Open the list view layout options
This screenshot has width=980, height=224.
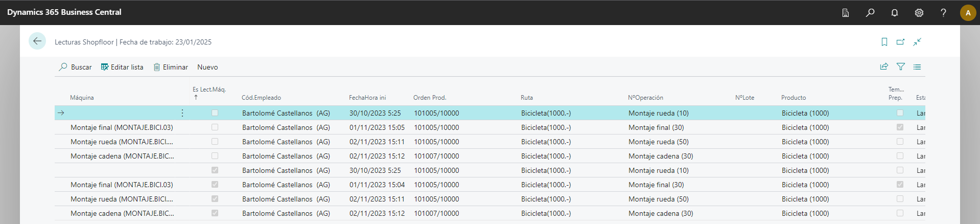pos(917,67)
